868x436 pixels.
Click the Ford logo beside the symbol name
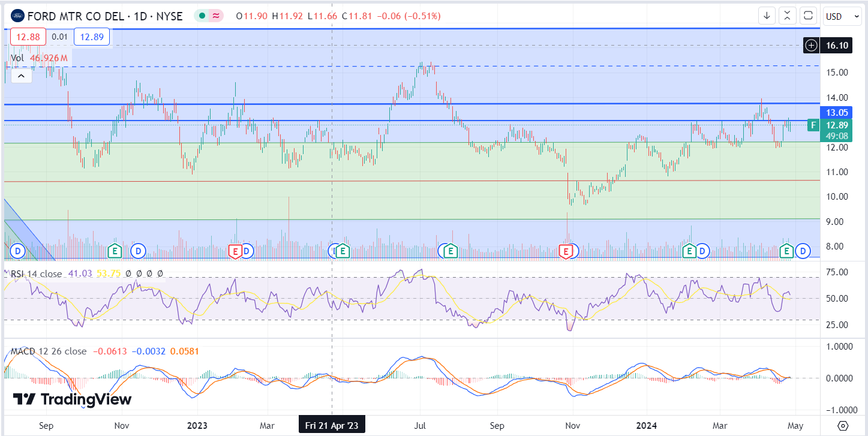point(17,16)
